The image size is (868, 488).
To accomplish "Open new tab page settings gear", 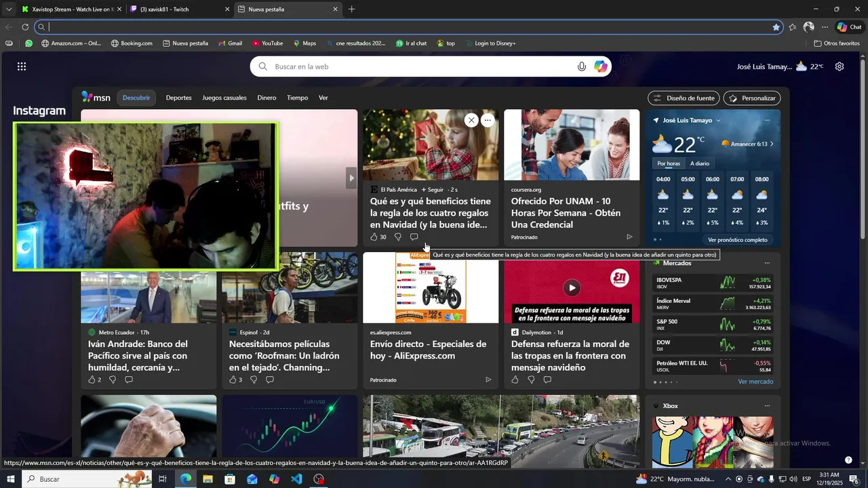I will point(840,66).
